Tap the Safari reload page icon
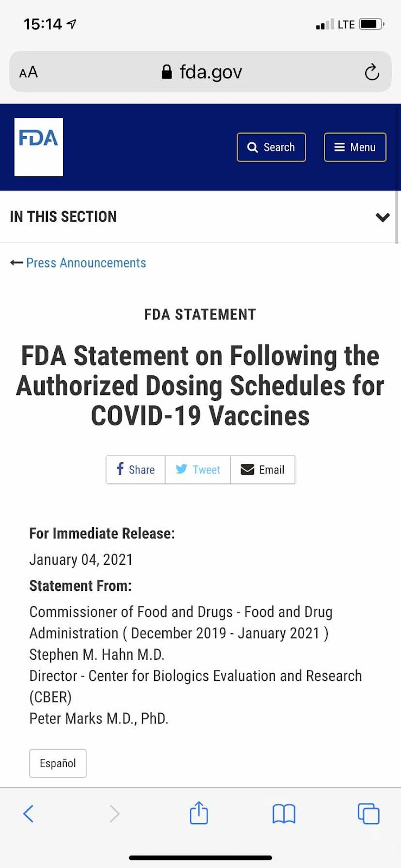Screen dimensions: 401x868 pyautogui.click(x=372, y=72)
